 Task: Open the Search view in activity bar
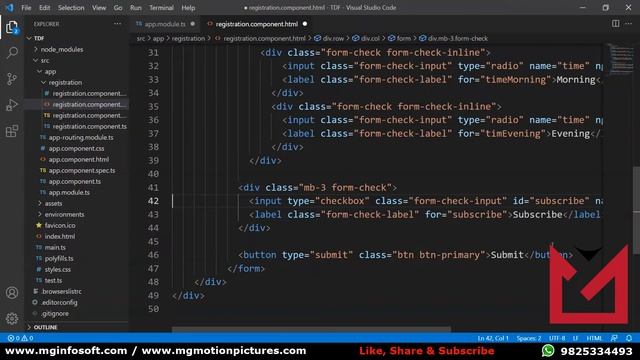pos(12,53)
